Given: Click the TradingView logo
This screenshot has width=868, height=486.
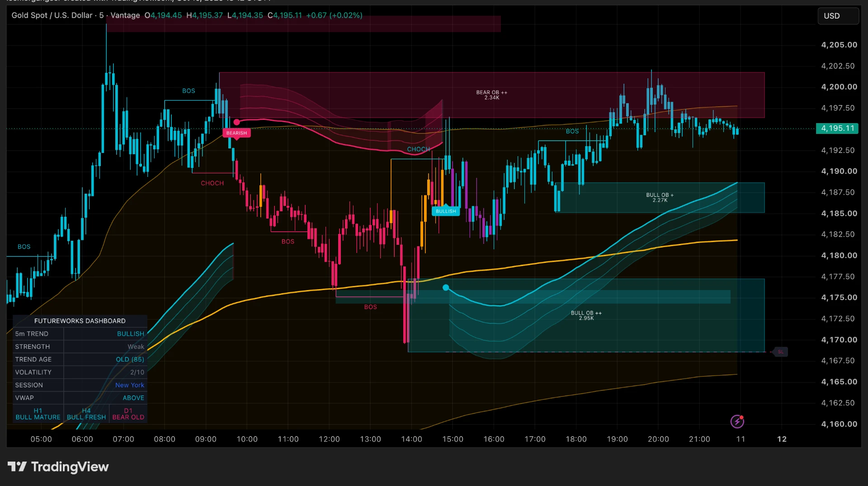Looking at the screenshot, I should [x=58, y=467].
